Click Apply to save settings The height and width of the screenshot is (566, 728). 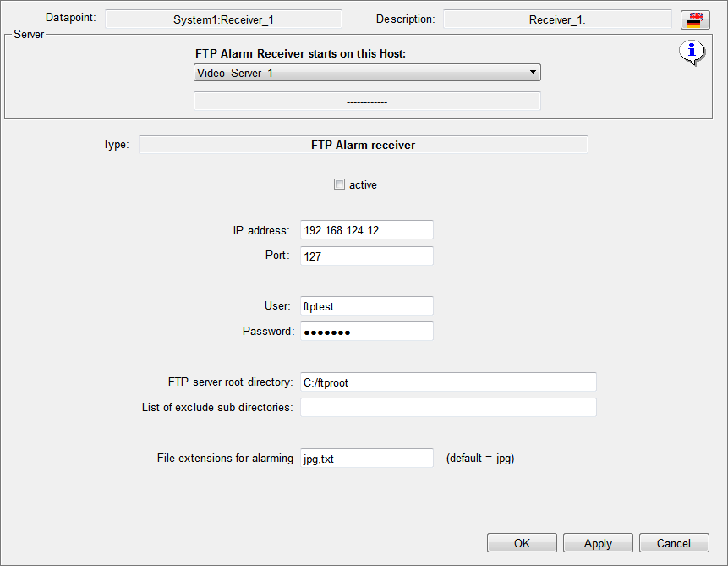tap(598, 543)
